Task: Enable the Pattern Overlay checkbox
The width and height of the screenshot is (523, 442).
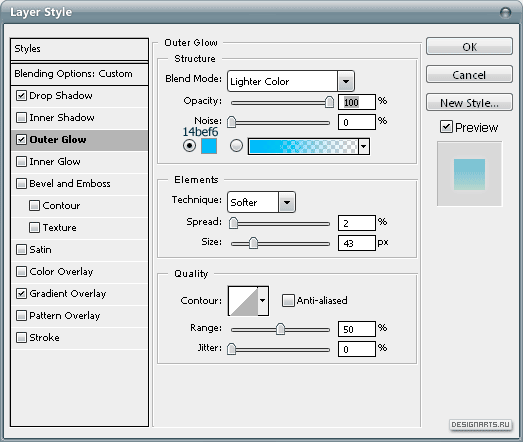Action: 21,316
